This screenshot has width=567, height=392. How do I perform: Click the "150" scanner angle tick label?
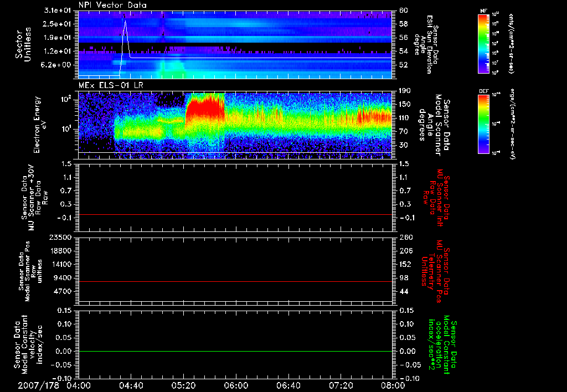point(406,104)
